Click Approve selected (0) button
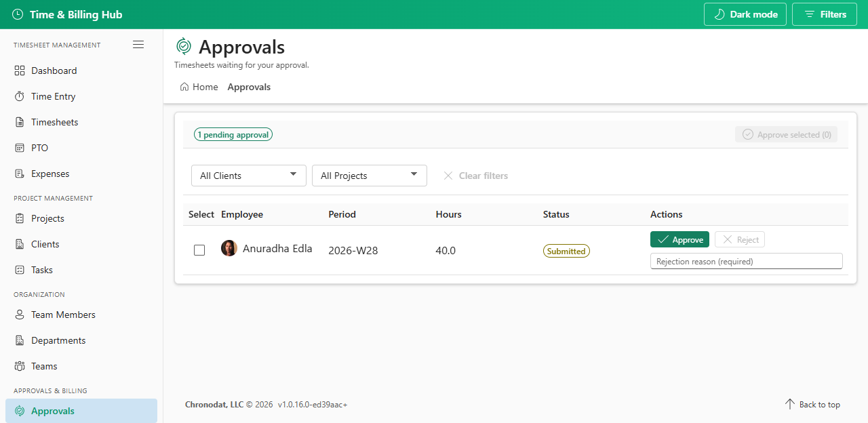868x423 pixels. (x=787, y=134)
